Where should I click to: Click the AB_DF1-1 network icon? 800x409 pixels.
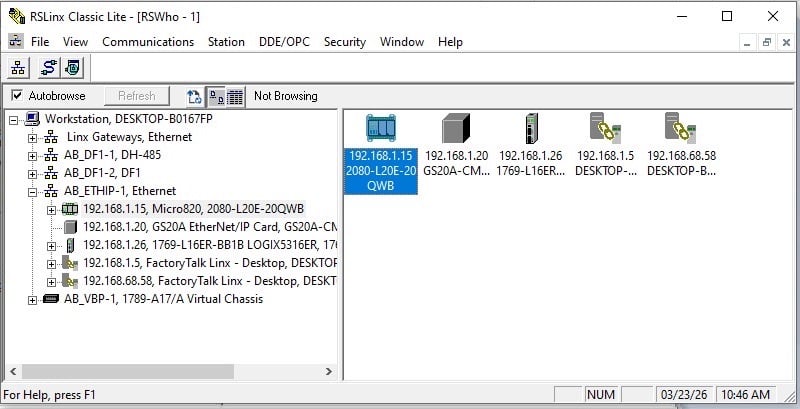tap(51, 155)
